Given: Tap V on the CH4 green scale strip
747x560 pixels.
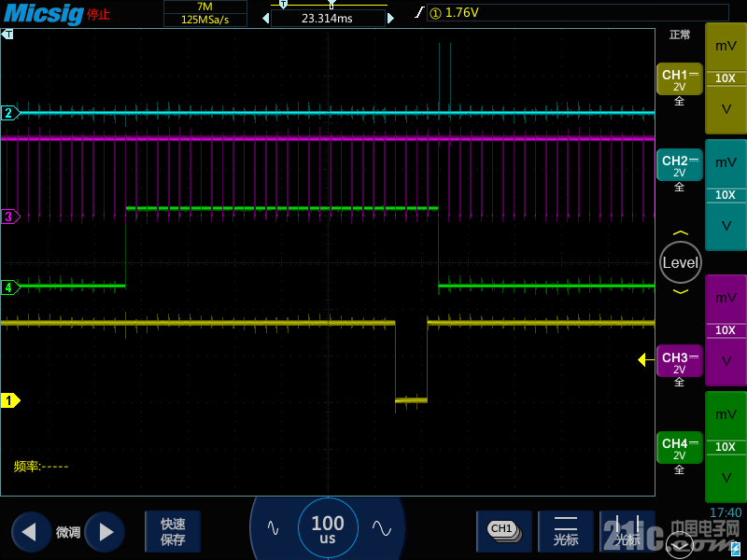Looking at the screenshot, I should coord(726,478).
